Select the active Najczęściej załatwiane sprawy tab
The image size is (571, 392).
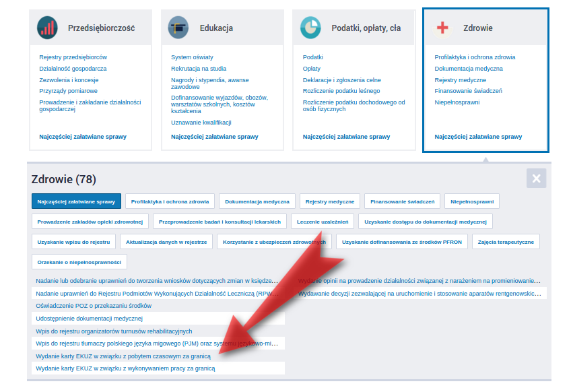click(x=76, y=201)
